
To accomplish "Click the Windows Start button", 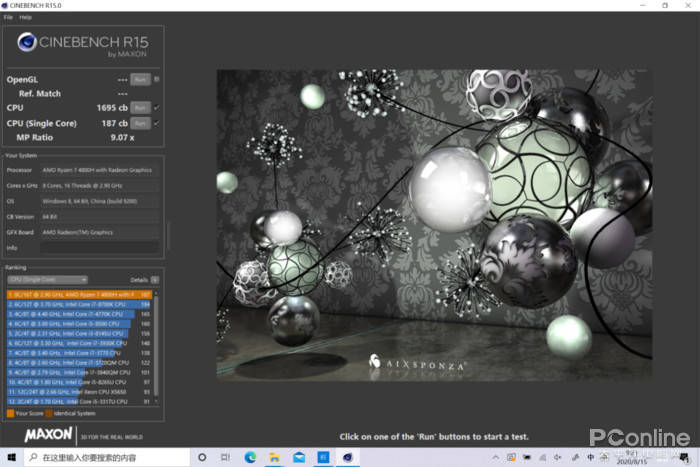I will click(10, 457).
